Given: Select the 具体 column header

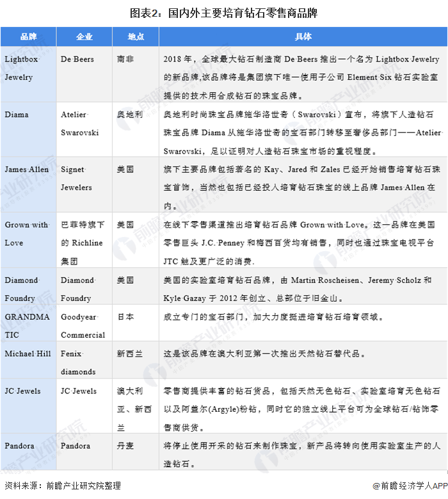Looking at the screenshot, I should pyautogui.click(x=303, y=37).
